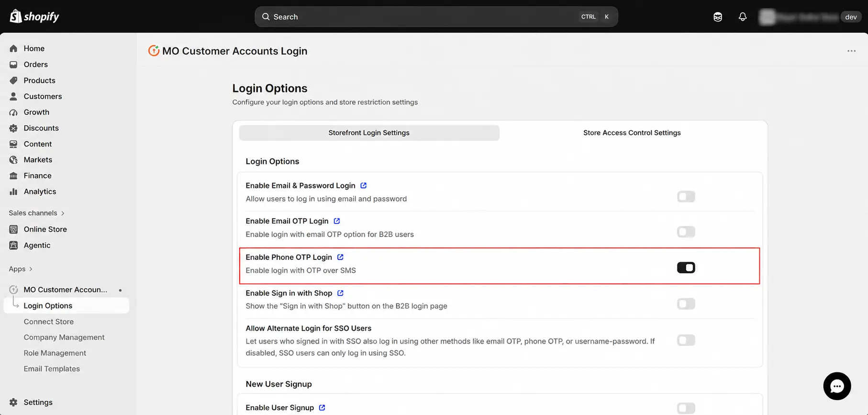
Task: Expand Apps section chevron
Action: pyautogui.click(x=31, y=269)
